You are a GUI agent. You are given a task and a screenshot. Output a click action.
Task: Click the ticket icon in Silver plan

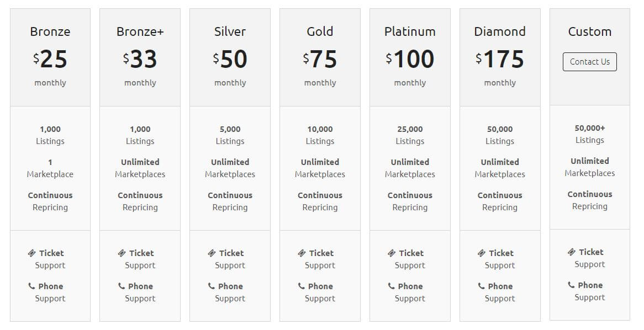[x=212, y=253]
